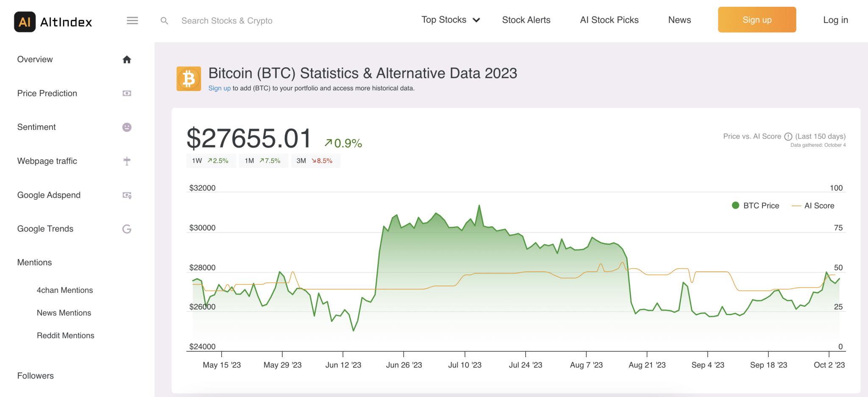Click the Google Adspend icon

[127, 195]
